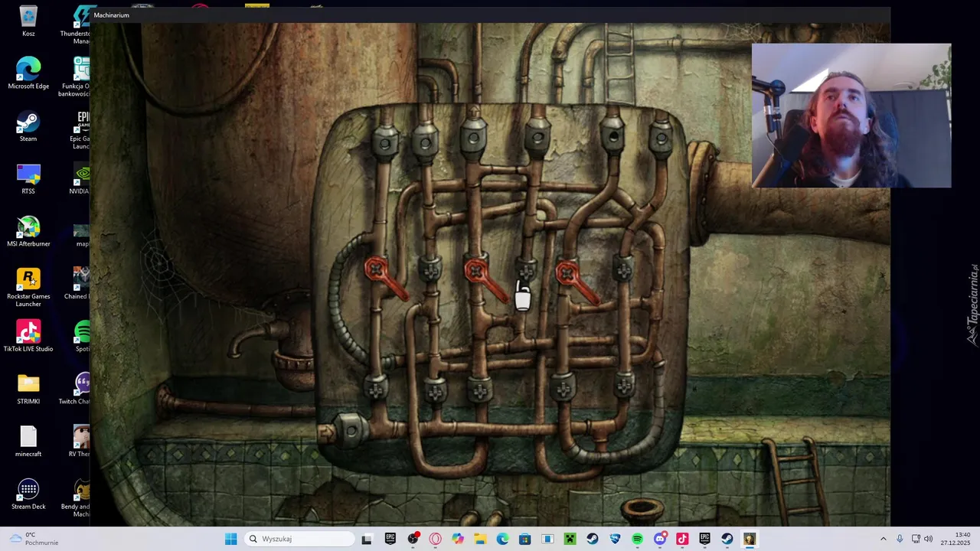Open Task View in the taskbar
The width and height of the screenshot is (980, 551).
(x=367, y=539)
